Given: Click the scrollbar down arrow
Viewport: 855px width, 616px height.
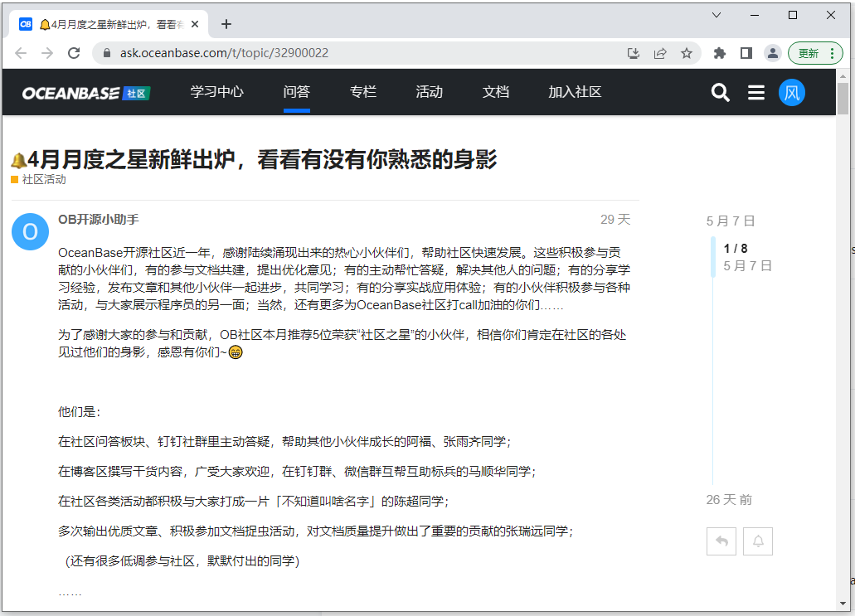Looking at the screenshot, I should (x=843, y=604).
